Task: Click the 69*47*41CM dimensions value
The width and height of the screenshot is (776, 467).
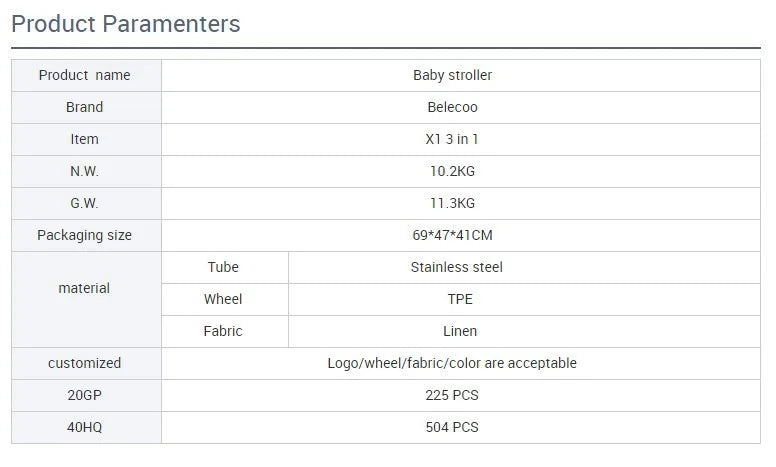Action: (x=452, y=235)
